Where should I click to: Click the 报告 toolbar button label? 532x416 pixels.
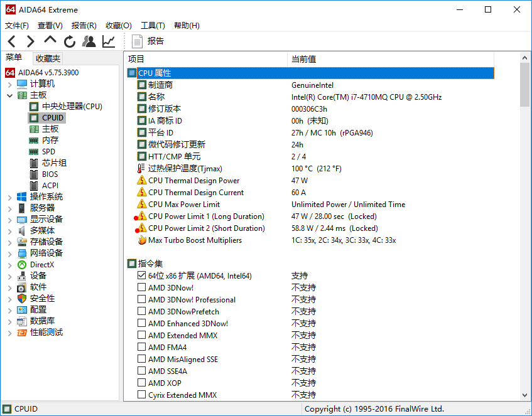155,41
